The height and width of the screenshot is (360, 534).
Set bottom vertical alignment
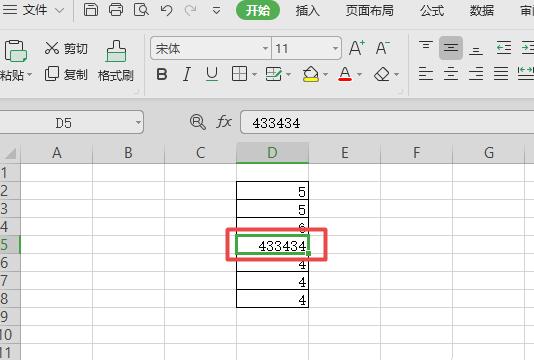tap(475, 51)
